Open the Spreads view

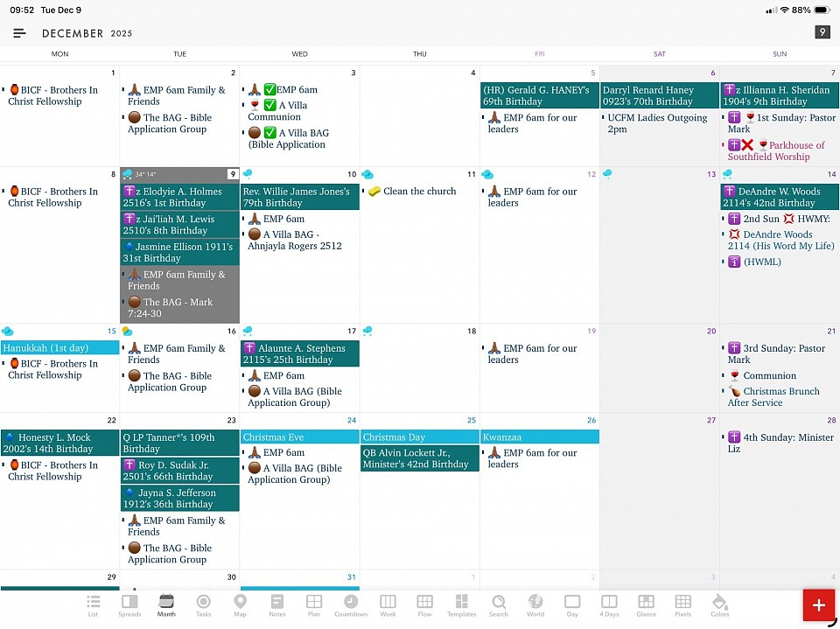[129, 605]
